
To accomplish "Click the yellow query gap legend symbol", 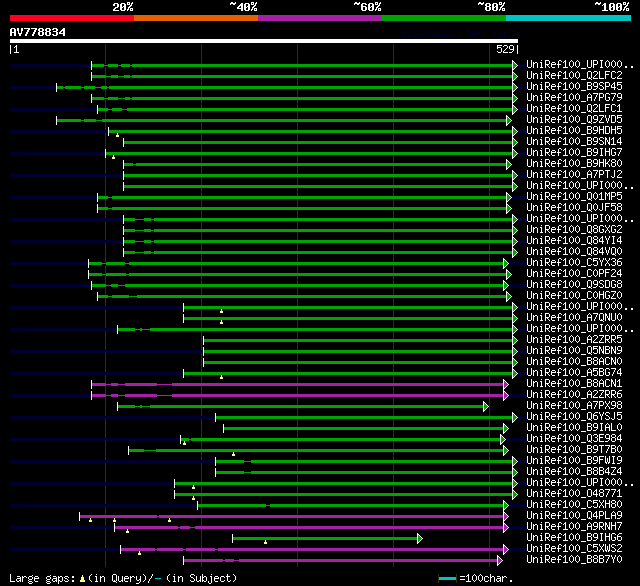I will coord(82,579).
